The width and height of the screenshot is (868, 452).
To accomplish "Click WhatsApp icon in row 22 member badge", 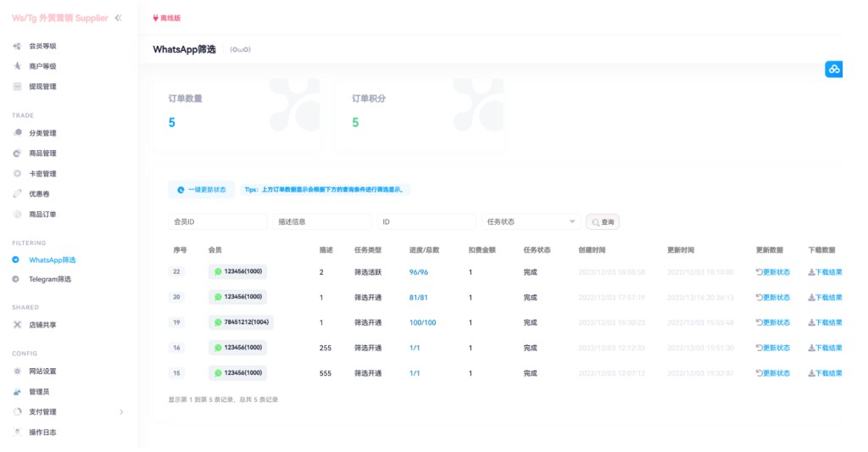I will click(x=218, y=271).
